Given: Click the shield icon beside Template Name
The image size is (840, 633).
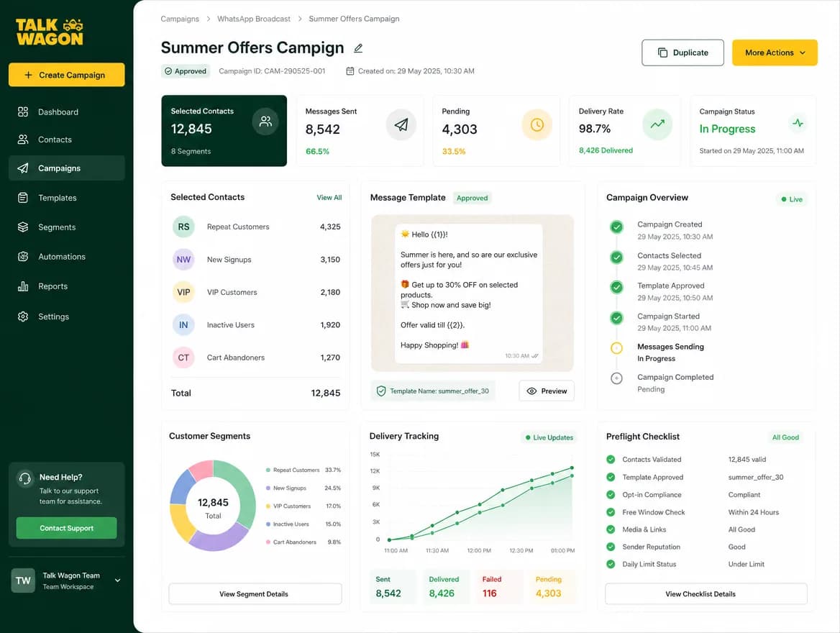Looking at the screenshot, I should pyautogui.click(x=381, y=391).
